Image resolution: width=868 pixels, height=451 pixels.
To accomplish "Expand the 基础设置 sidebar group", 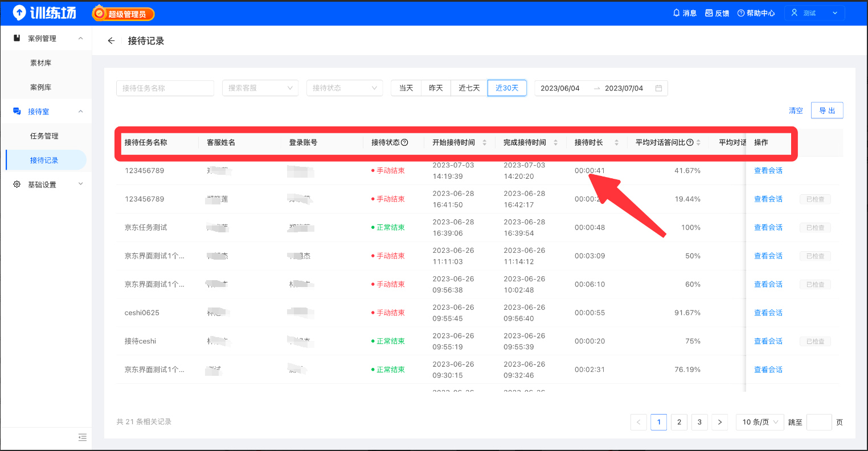I will pyautogui.click(x=80, y=184).
